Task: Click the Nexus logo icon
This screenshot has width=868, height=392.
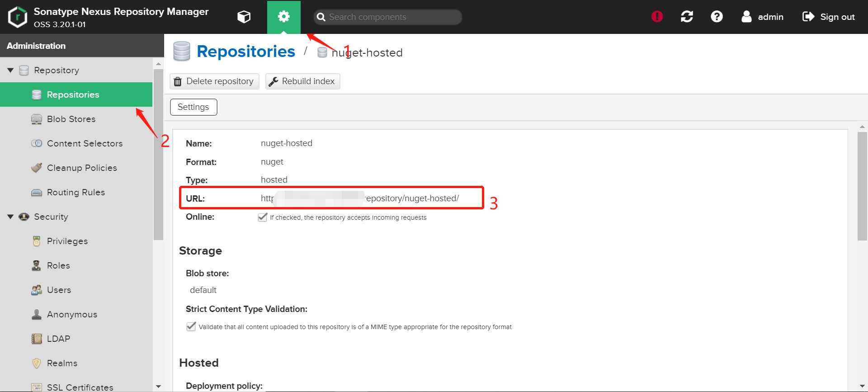Action: [x=18, y=17]
